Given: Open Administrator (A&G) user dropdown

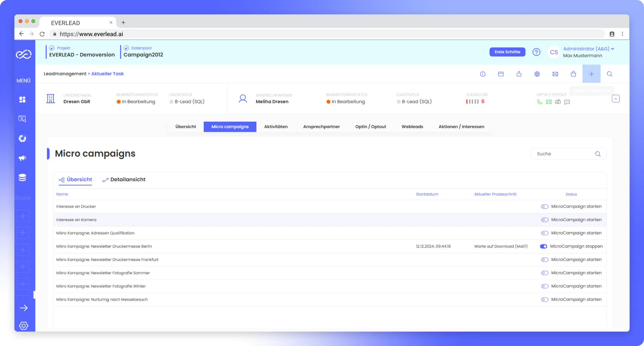Looking at the screenshot, I should 588,49.
